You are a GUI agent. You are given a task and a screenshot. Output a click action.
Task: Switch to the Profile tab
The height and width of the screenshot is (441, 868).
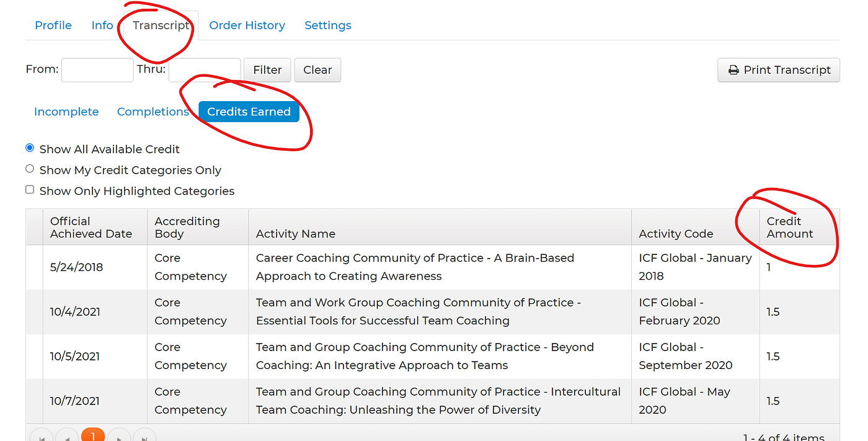click(x=53, y=25)
